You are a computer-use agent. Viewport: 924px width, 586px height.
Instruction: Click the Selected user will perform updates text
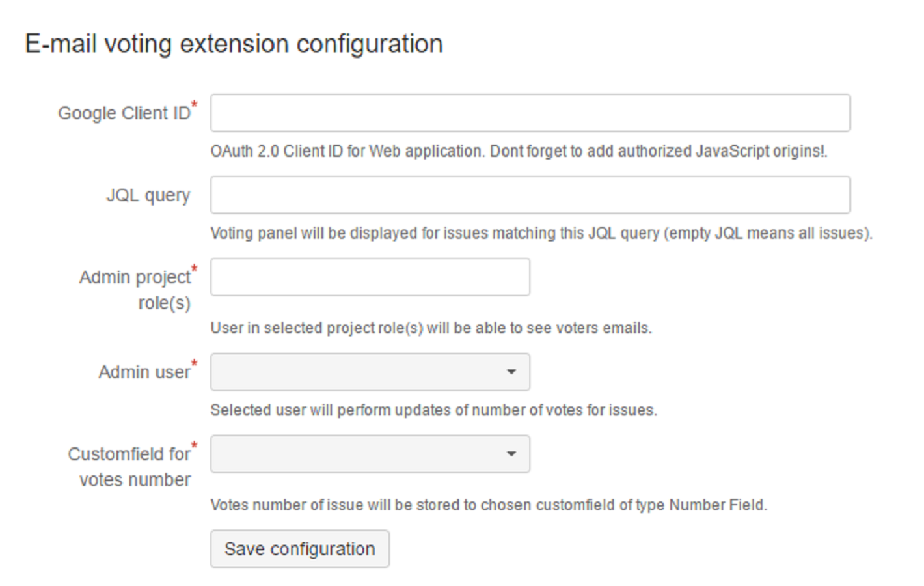point(433,410)
